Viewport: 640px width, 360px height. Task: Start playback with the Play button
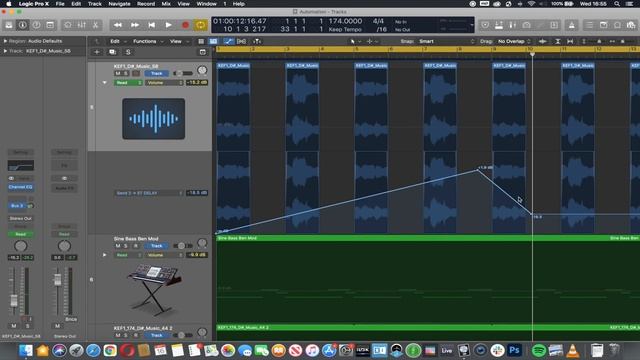[168, 25]
